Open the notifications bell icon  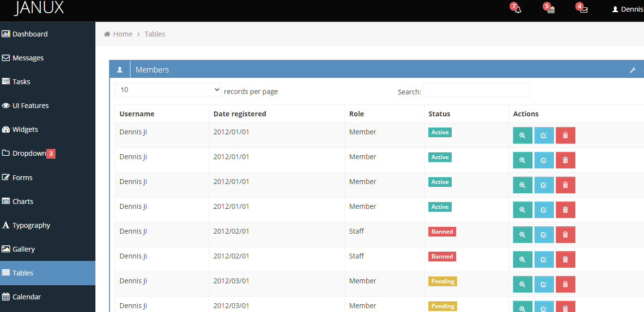516,9
